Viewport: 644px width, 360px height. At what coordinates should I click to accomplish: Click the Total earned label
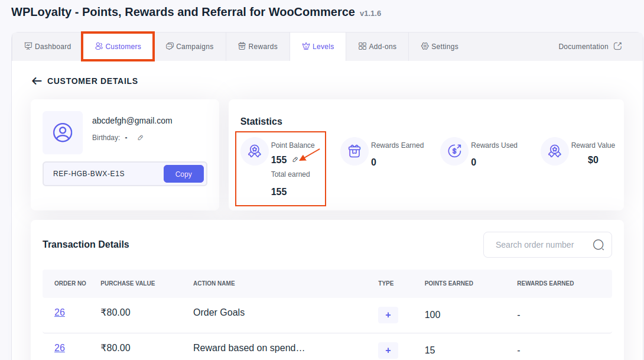(290, 174)
